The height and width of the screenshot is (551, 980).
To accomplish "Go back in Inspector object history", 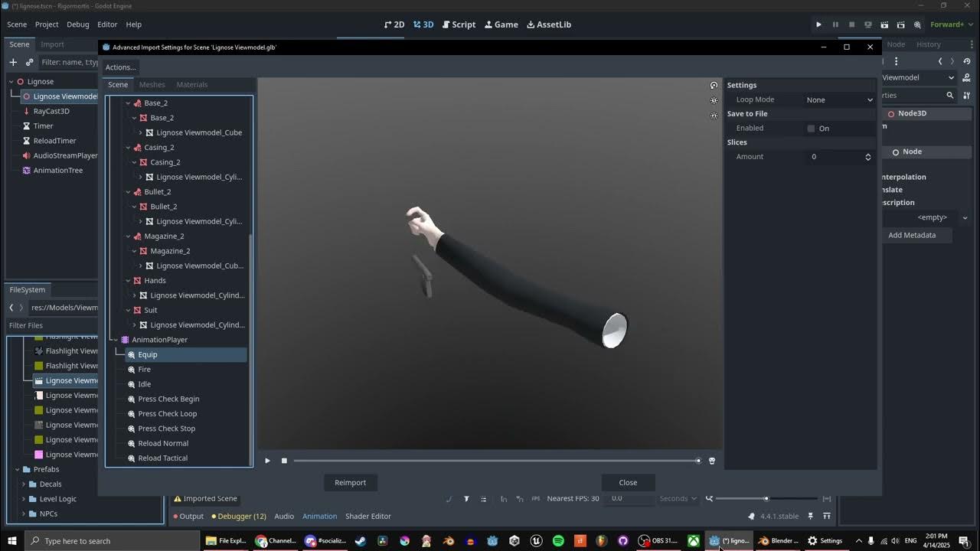I will [x=940, y=61].
